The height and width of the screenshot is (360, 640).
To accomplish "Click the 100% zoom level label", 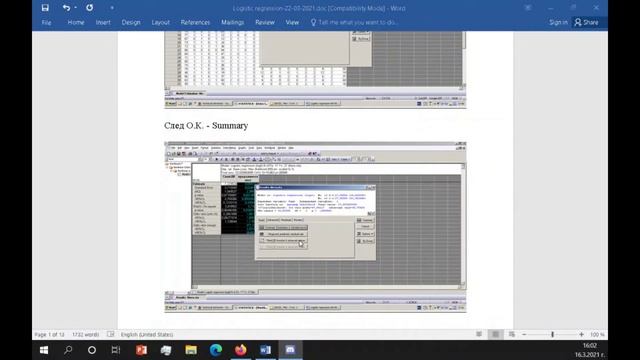I will pos(597,334).
